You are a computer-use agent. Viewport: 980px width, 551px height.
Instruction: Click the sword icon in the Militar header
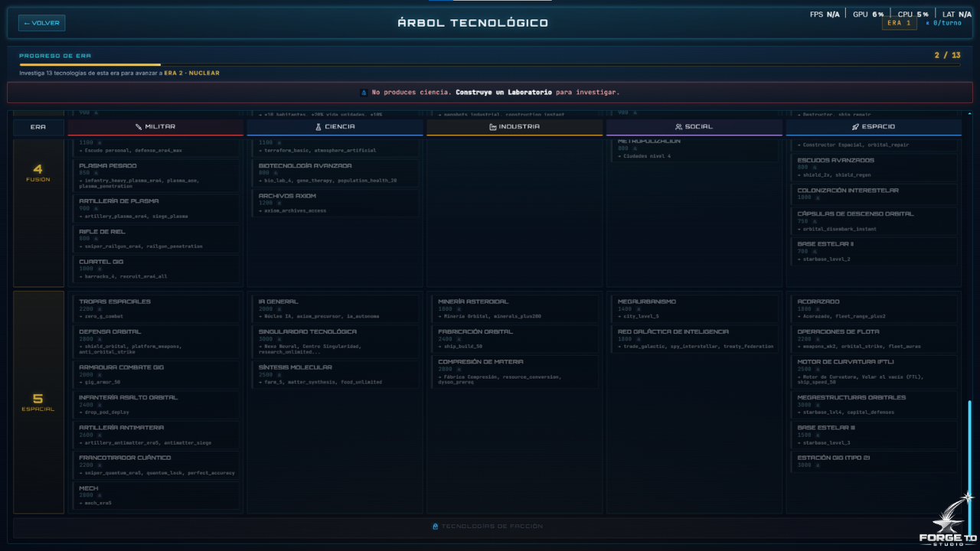pyautogui.click(x=139, y=127)
